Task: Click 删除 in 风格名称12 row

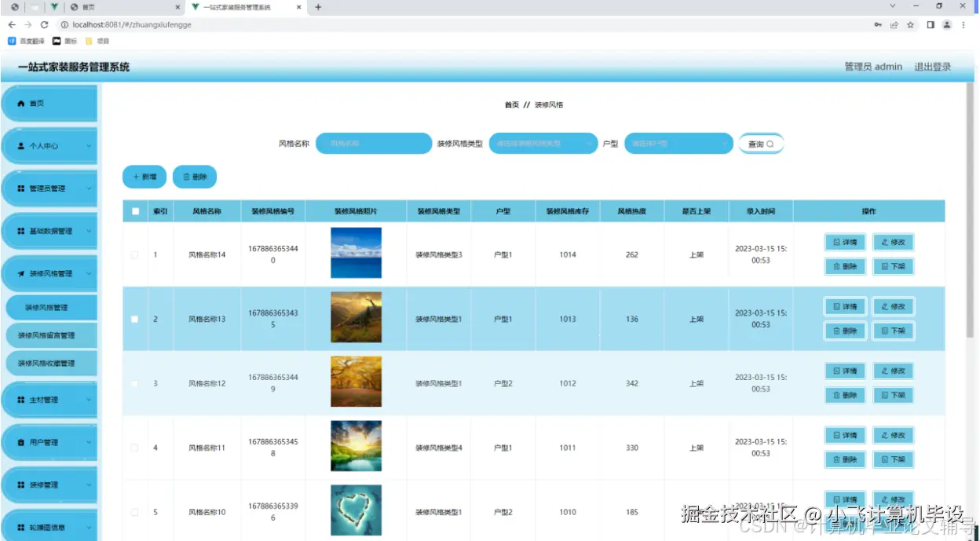Action: tap(845, 396)
